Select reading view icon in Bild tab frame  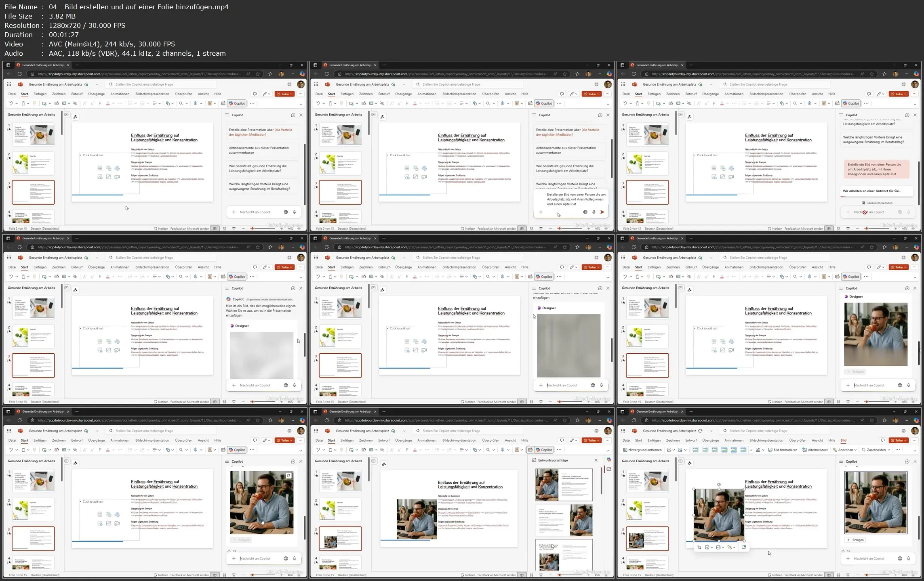[848, 575]
